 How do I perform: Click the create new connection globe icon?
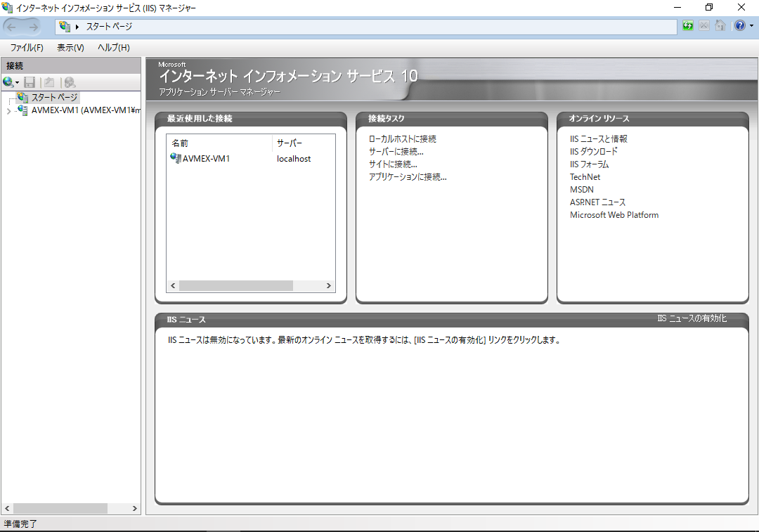click(x=8, y=82)
